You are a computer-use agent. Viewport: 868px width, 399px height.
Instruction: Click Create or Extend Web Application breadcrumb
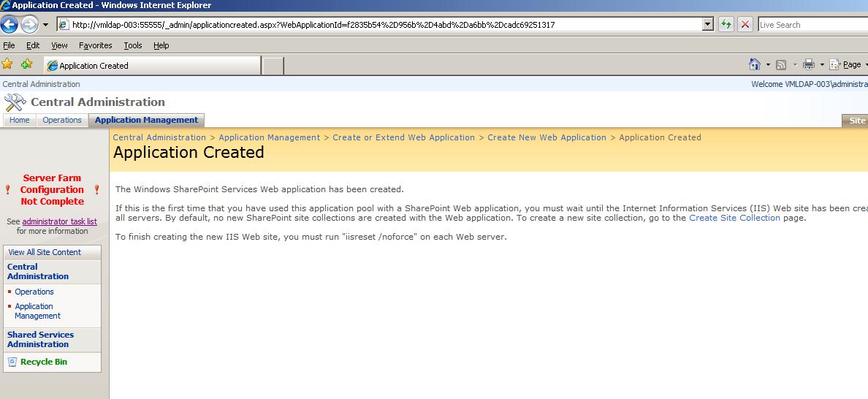pos(403,137)
